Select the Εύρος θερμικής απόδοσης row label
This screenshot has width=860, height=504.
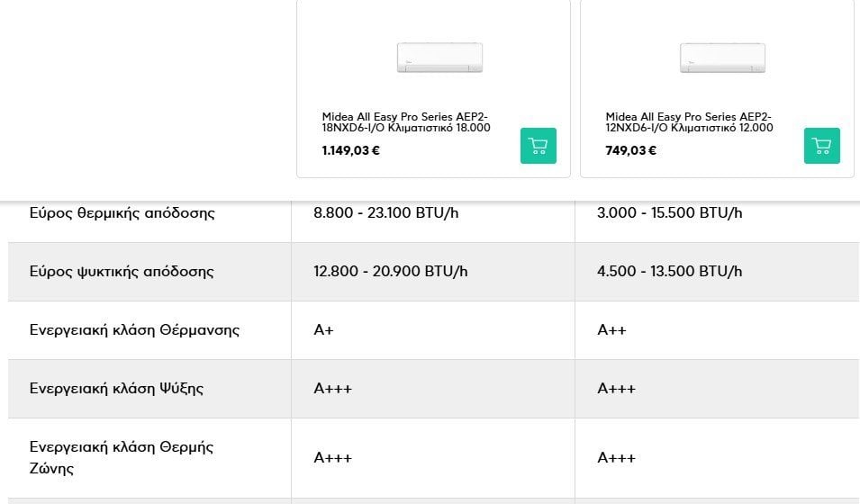[x=122, y=212]
